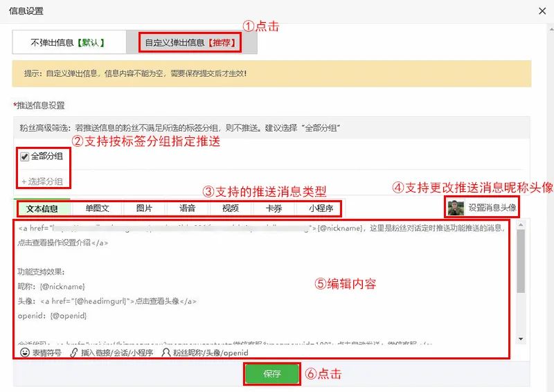Click the editor vertical scrollbar thumb
Screen dimensions: 554x392
[521, 261]
